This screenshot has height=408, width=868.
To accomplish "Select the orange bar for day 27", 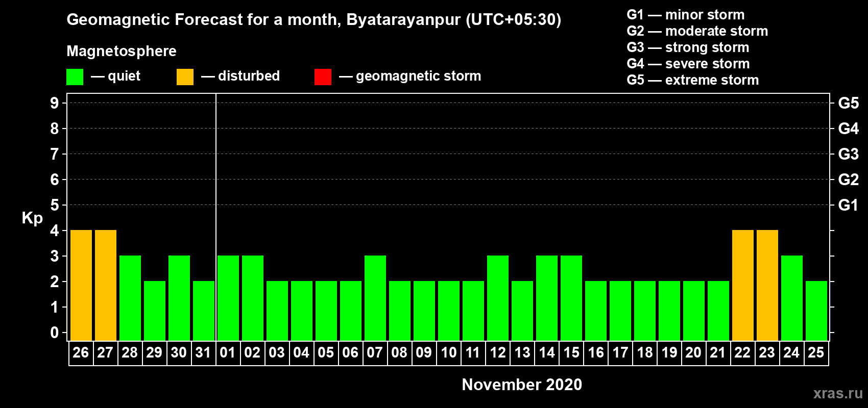I will coord(106,285).
